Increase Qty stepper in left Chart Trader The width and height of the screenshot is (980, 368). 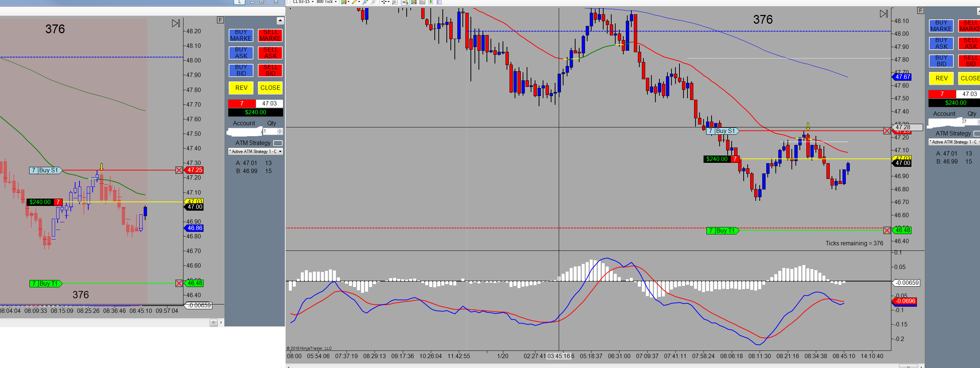pyautogui.click(x=280, y=130)
